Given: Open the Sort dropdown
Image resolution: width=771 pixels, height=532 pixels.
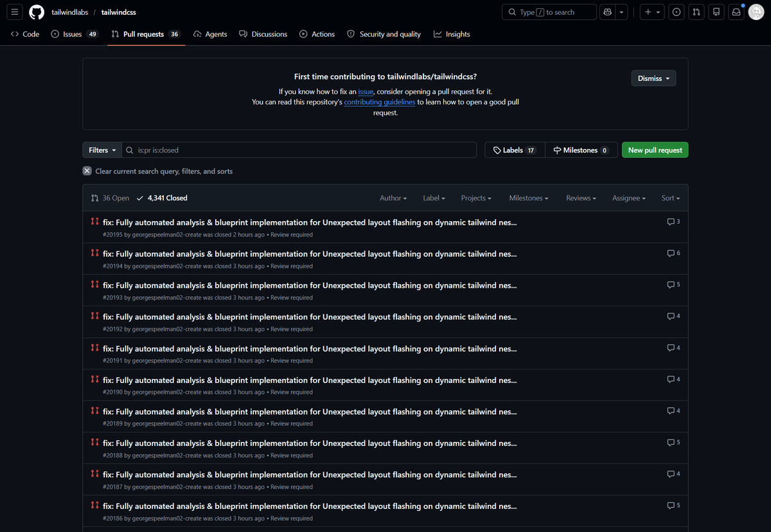Looking at the screenshot, I should point(671,198).
